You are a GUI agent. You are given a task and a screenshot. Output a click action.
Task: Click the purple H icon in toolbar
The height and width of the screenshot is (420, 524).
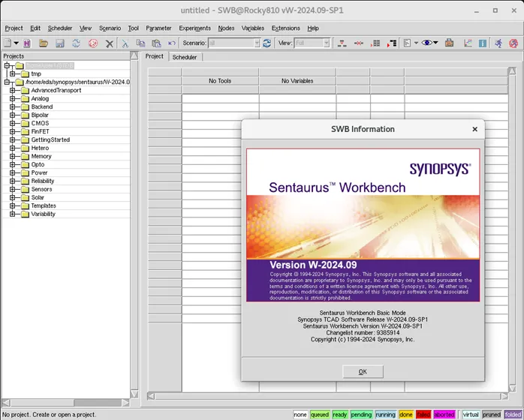[x=27, y=43]
